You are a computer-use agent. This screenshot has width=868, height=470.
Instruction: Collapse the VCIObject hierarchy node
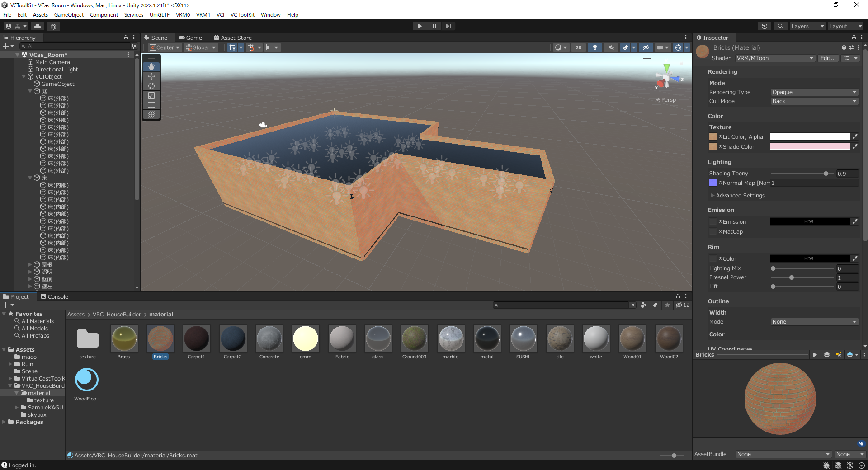[24, 77]
